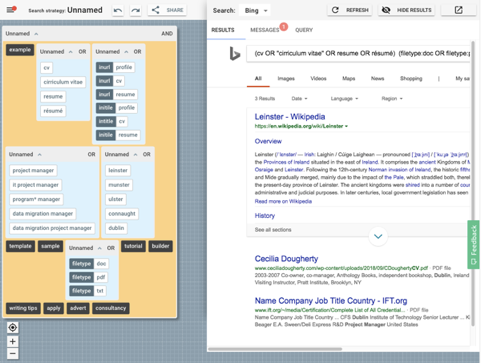
Task: Select the 'builder' excluded block
Action: coord(160,246)
